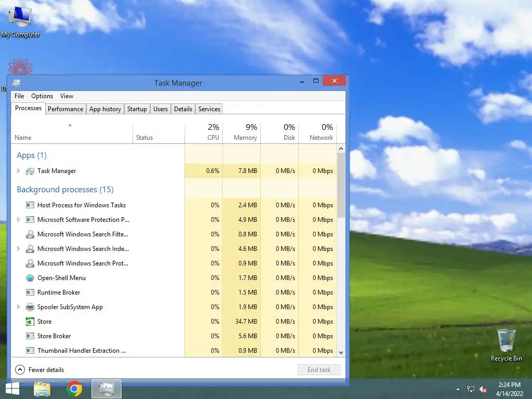Select the Store Broker row name
The image size is (532, 399).
tap(54, 336)
